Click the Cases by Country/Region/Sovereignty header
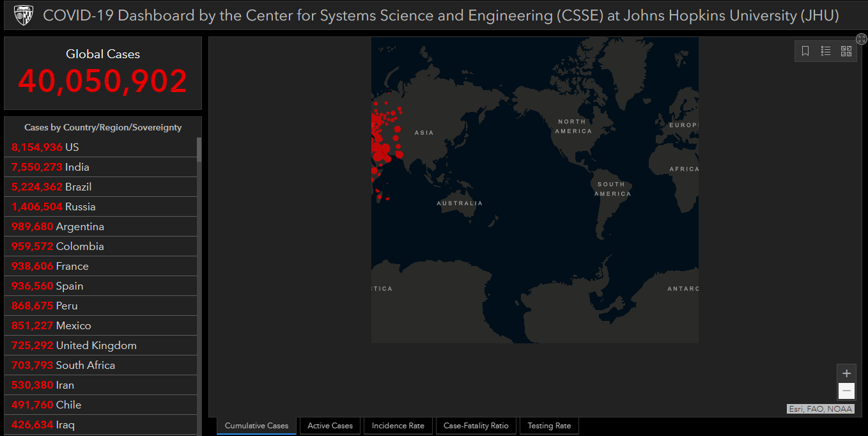This screenshot has width=868, height=436. pos(103,127)
